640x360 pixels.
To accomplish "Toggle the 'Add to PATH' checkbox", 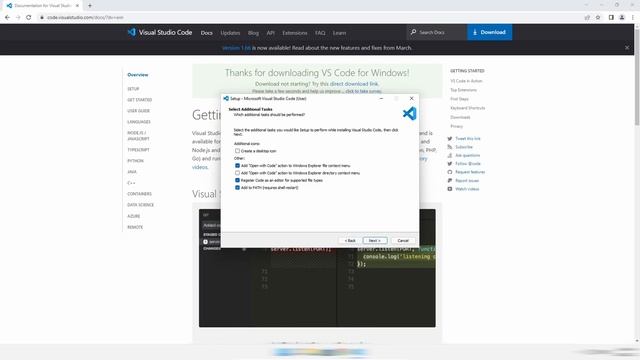I will point(237,188).
